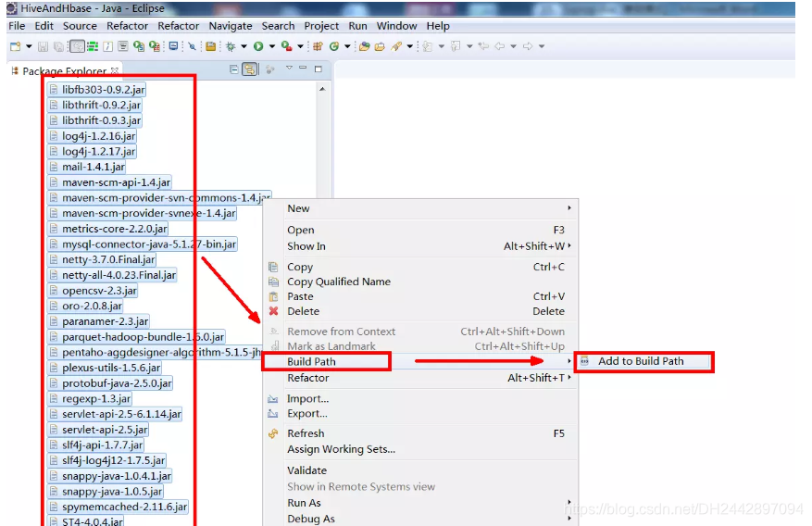The height and width of the screenshot is (526, 812).
Task: Click the Forward navigation arrow
Action: point(528,46)
